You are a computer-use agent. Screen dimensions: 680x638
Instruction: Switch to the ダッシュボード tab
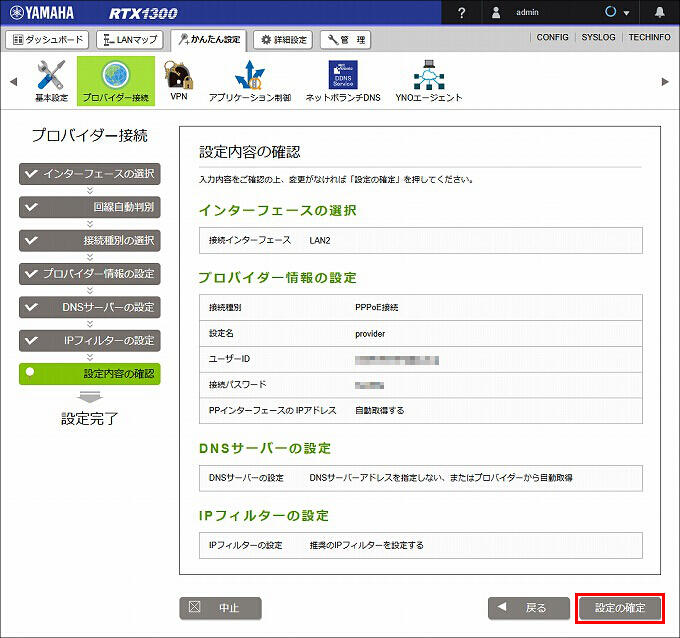tap(47, 40)
